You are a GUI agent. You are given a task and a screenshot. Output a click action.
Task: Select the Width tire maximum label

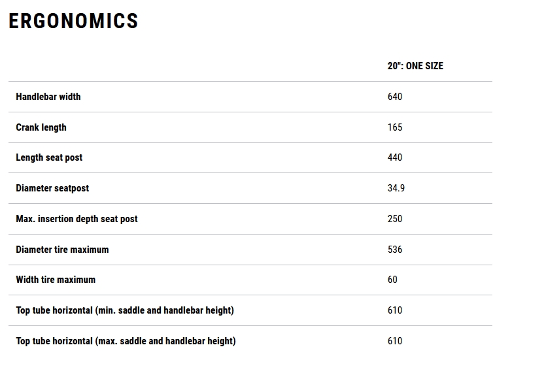click(x=56, y=280)
